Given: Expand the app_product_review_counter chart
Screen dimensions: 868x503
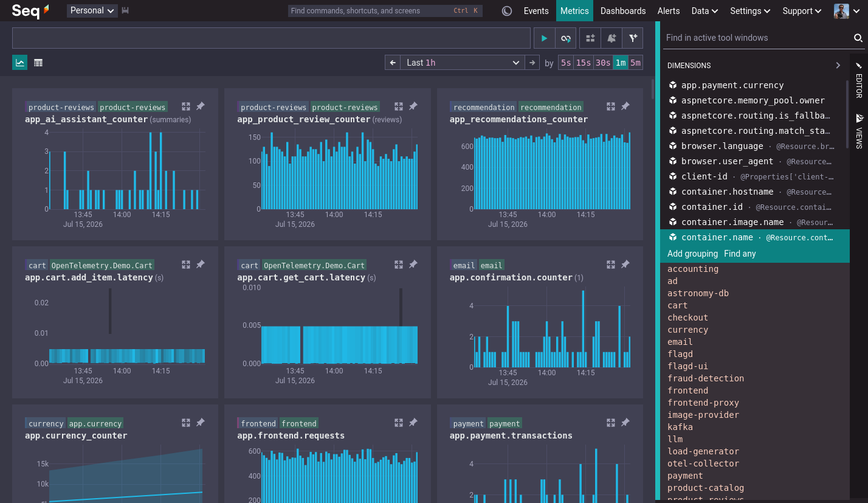Looking at the screenshot, I should coord(399,106).
